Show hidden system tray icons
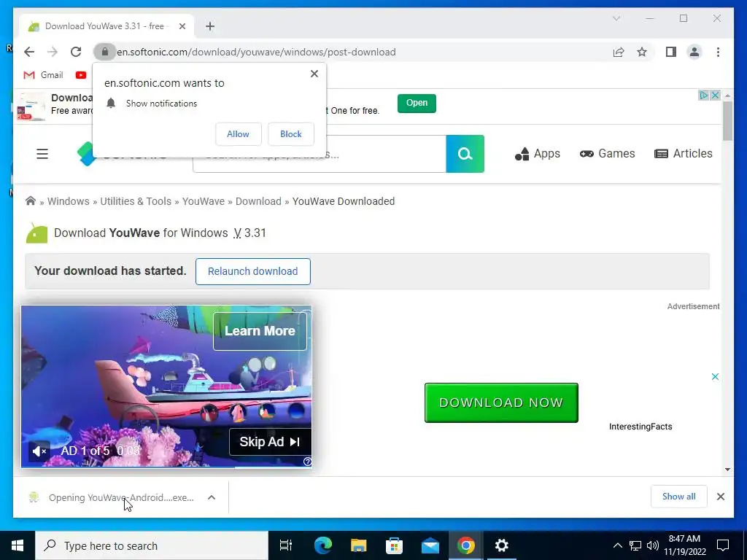The height and width of the screenshot is (560, 747). [x=617, y=545]
